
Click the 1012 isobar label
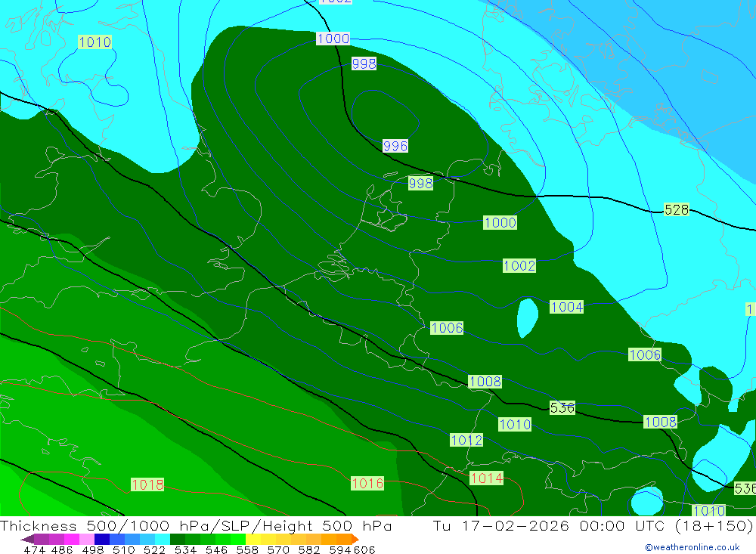pyautogui.click(x=466, y=440)
